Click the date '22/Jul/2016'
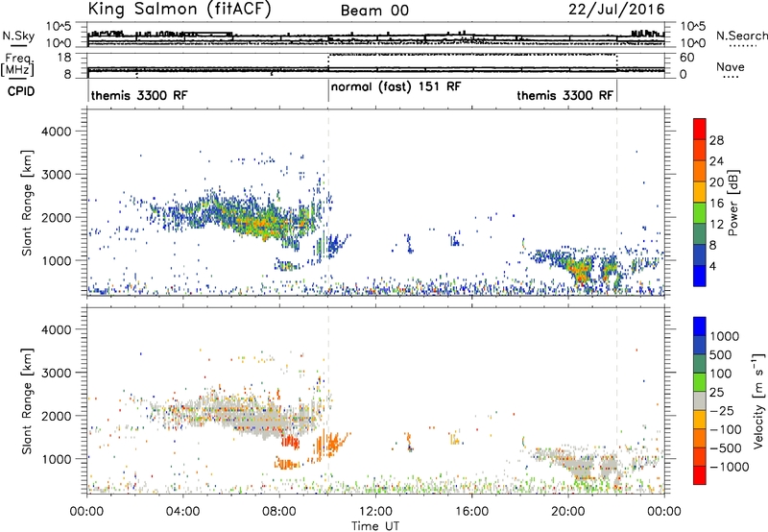Screen dimensions: 768x532 pyautogui.click(x=616, y=10)
